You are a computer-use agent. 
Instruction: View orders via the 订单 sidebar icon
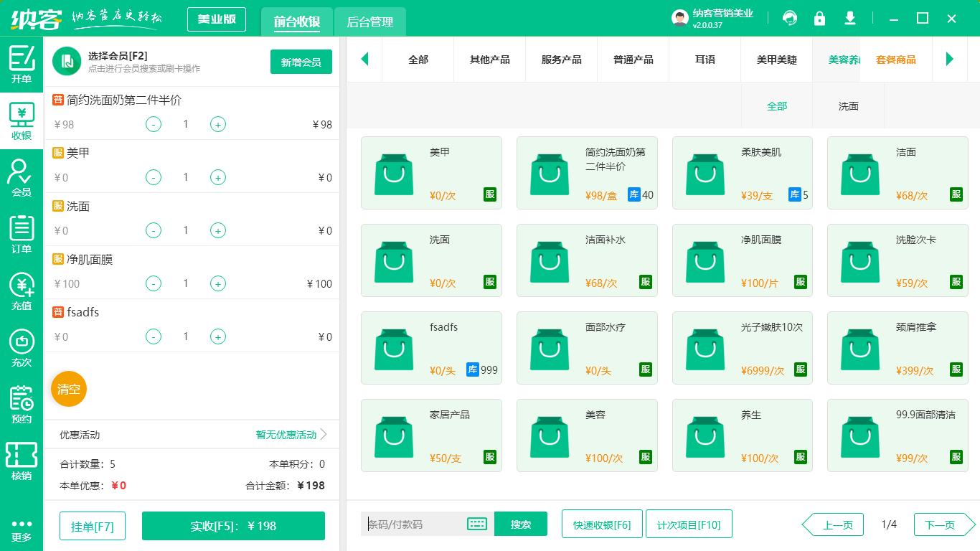pos(21,234)
